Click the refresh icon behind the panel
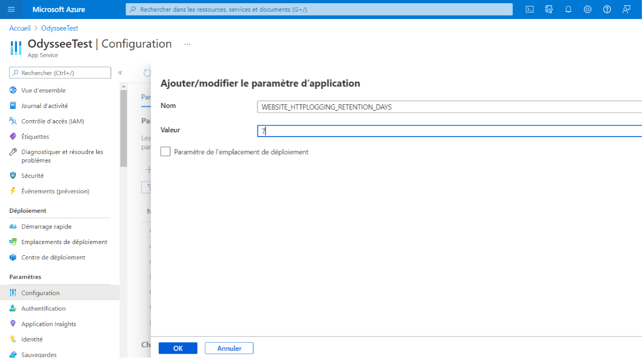Image resolution: width=644 pixels, height=359 pixels. (147, 73)
